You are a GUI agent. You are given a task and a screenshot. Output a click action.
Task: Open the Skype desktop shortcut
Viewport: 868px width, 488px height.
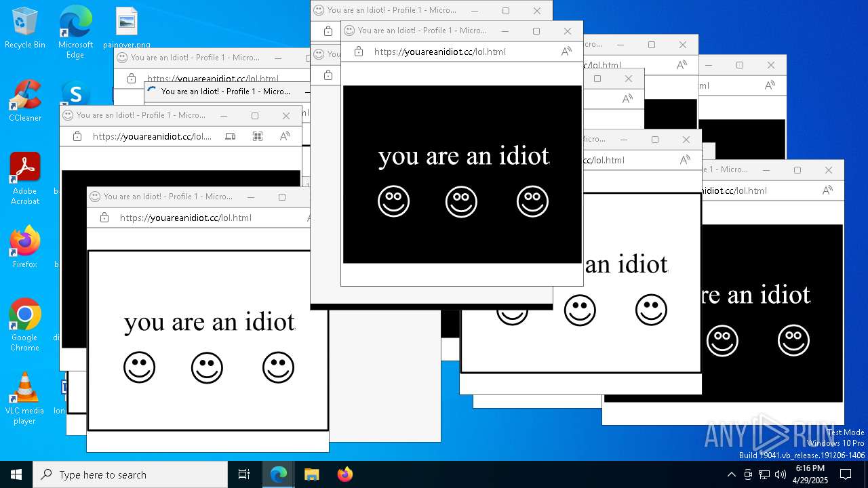point(75,94)
